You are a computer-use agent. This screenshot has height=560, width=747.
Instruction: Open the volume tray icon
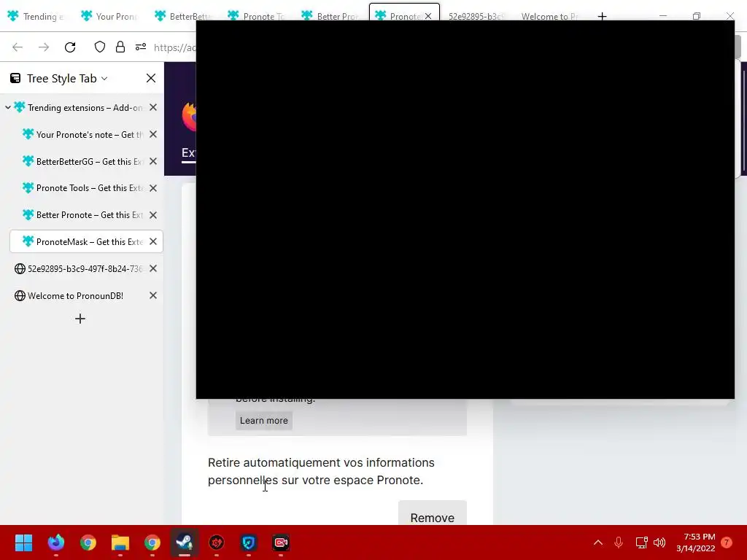coord(659,542)
